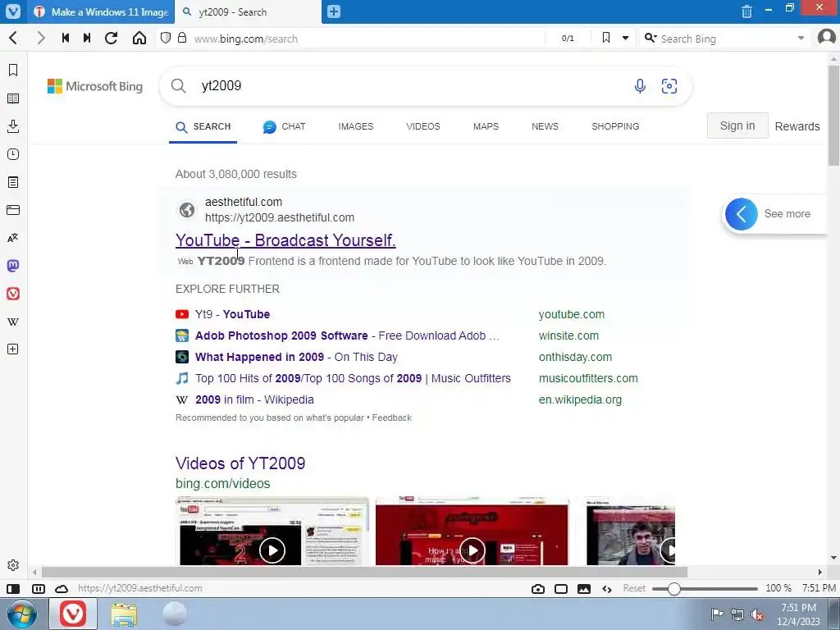Capture page with camera icon
This screenshot has width=840, height=630.
[x=538, y=589]
